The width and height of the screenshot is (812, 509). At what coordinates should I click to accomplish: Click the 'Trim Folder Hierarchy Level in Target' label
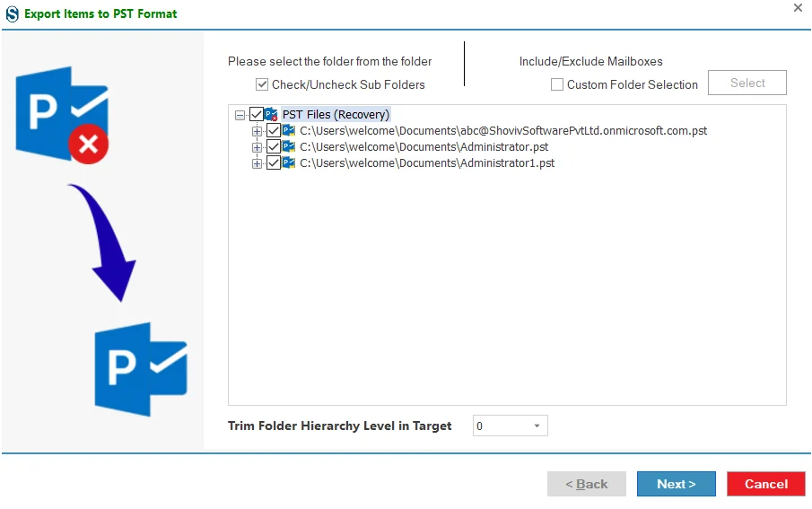tap(340, 426)
